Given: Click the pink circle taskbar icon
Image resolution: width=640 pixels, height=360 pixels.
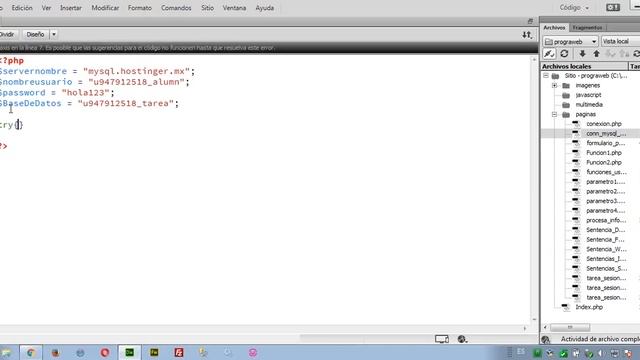Looking at the screenshot, I should click(253, 352).
